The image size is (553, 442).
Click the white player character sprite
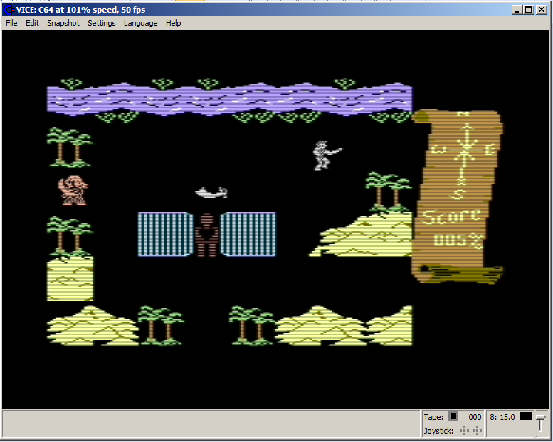click(327, 156)
